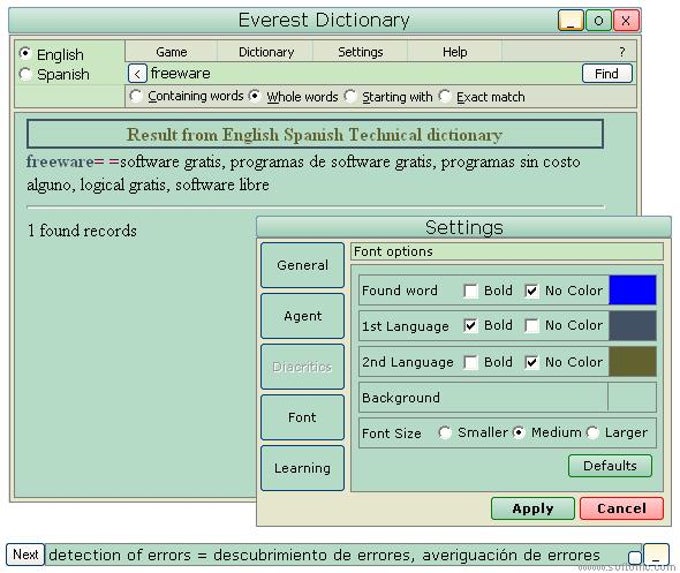This screenshot has height=573, width=680.
Task: Open the Game menu
Action: tap(171, 52)
